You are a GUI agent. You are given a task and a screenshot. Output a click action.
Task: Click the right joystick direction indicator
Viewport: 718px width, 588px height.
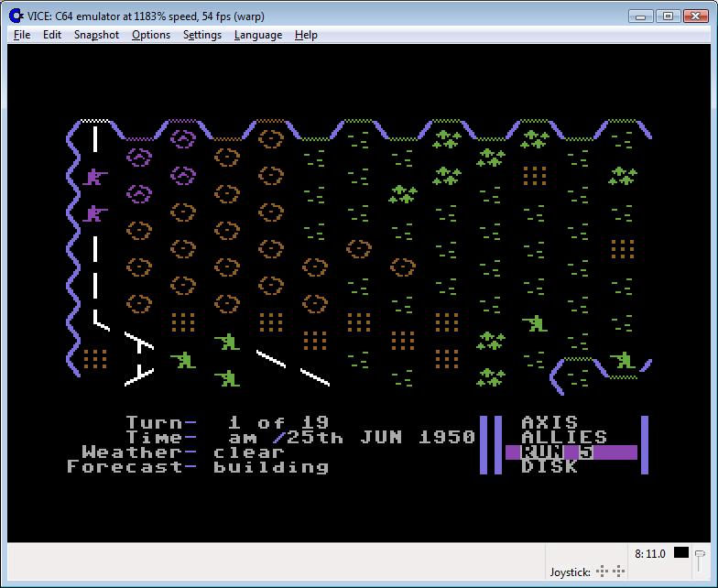click(x=619, y=572)
